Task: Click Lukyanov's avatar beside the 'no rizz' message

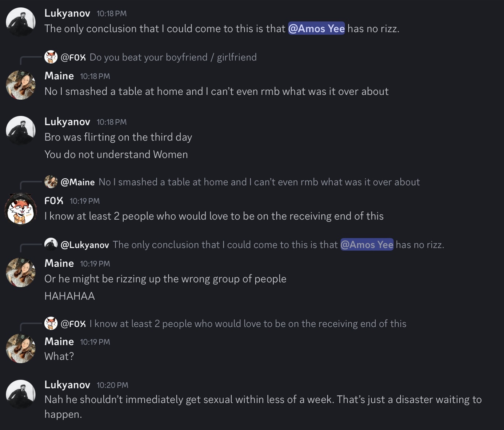Action: [x=21, y=22]
